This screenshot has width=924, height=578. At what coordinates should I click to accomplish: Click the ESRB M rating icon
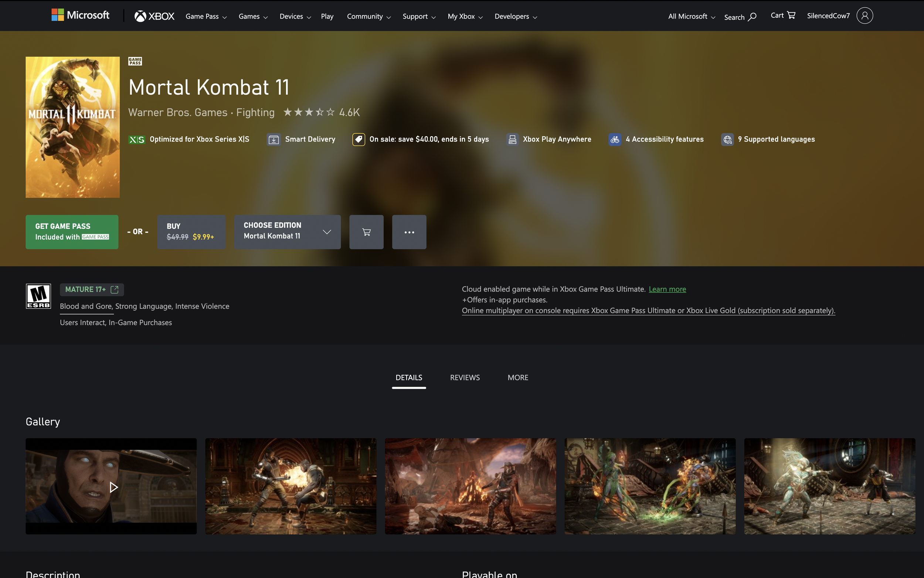coord(38,296)
